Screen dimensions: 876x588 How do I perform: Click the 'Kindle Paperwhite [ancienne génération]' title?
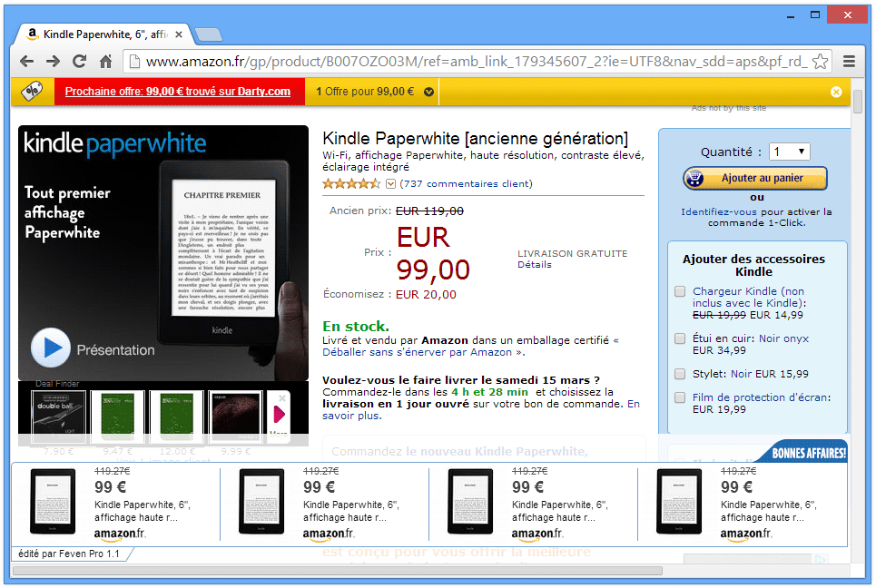(475, 139)
